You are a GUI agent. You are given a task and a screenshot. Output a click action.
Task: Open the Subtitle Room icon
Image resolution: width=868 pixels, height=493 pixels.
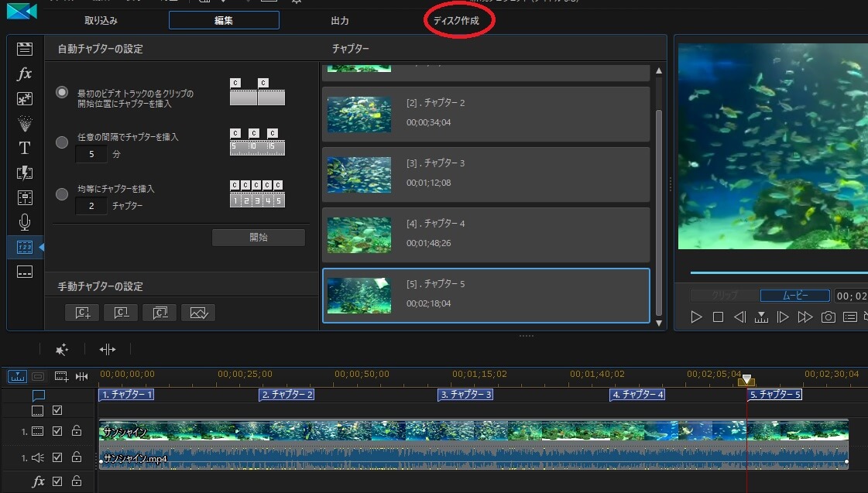coord(24,272)
